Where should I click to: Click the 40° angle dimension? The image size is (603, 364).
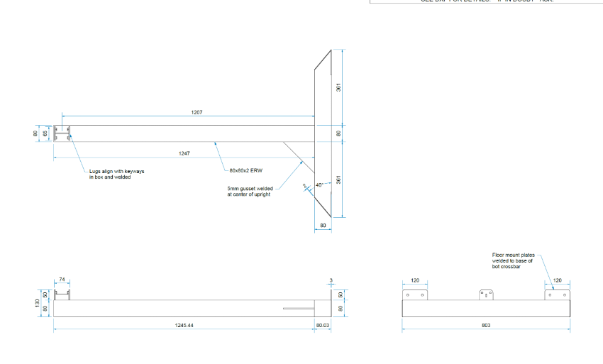pyautogui.click(x=319, y=184)
